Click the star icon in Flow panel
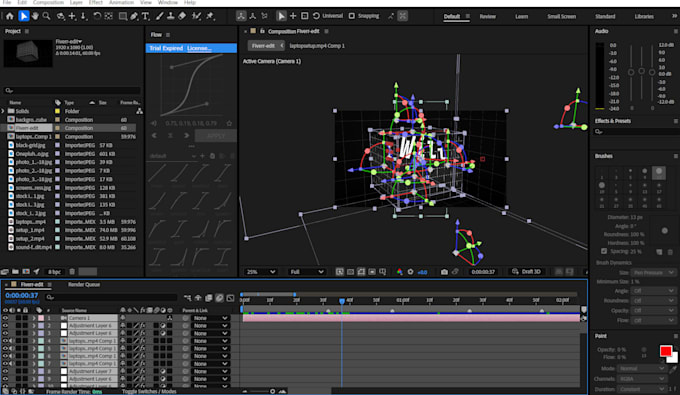 pyautogui.click(x=229, y=124)
